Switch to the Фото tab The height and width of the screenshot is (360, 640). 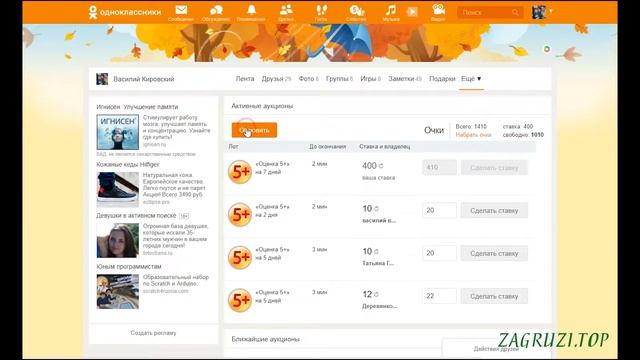click(x=308, y=78)
